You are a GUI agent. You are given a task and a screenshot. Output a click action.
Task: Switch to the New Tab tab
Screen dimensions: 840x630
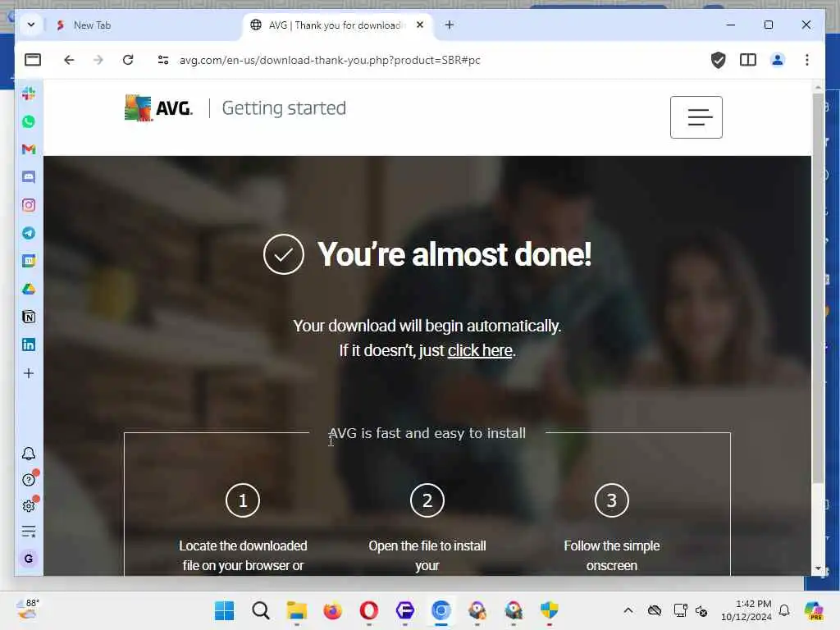pyautogui.click(x=144, y=25)
